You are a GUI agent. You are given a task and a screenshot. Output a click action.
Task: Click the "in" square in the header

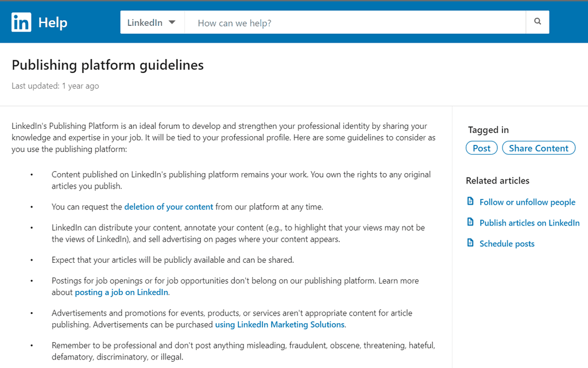[x=21, y=21]
